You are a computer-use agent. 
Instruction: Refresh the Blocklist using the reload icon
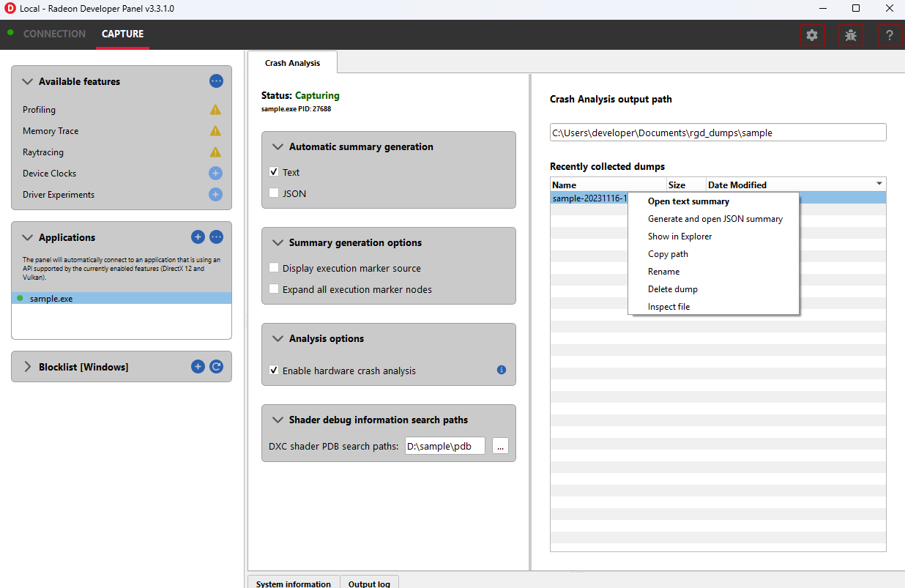216,367
